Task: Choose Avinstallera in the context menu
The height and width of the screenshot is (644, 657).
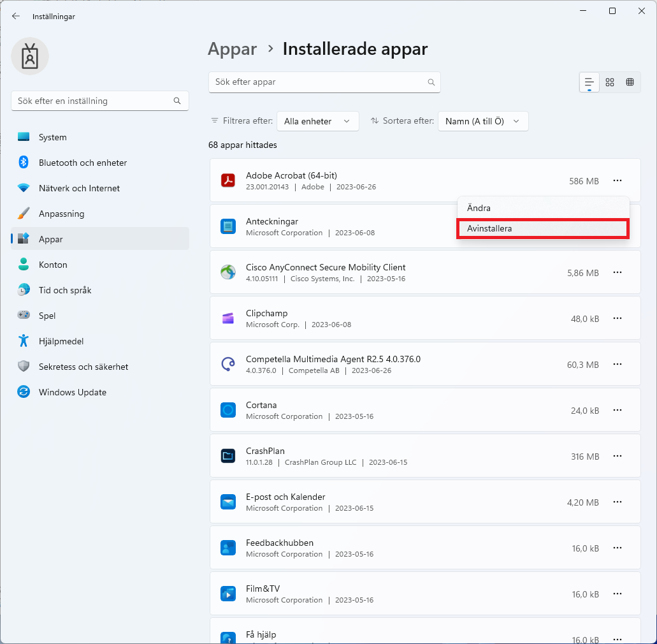Action: pyautogui.click(x=543, y=228)
